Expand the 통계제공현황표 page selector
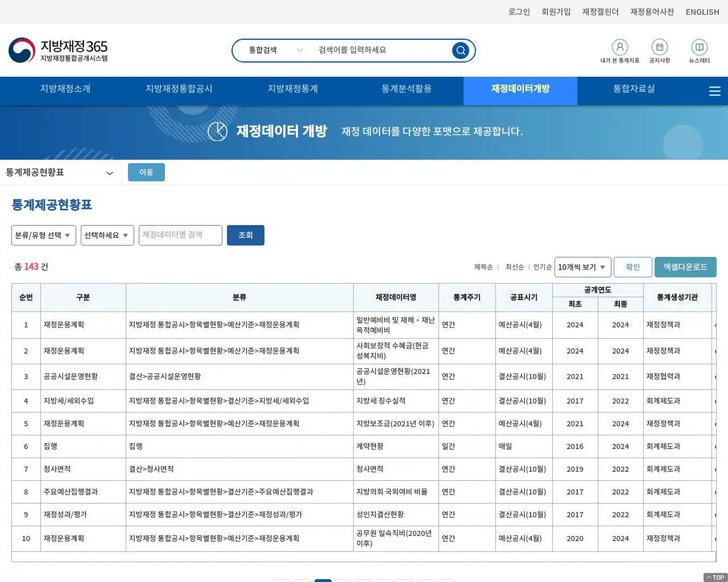728x582 pixels. 60,173
